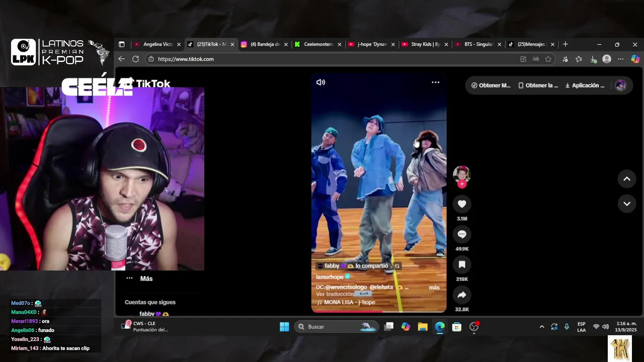Expand the video caption with 'más'
Screen dimensions: 644x362
pyautogui.click(x=434, y=288)
